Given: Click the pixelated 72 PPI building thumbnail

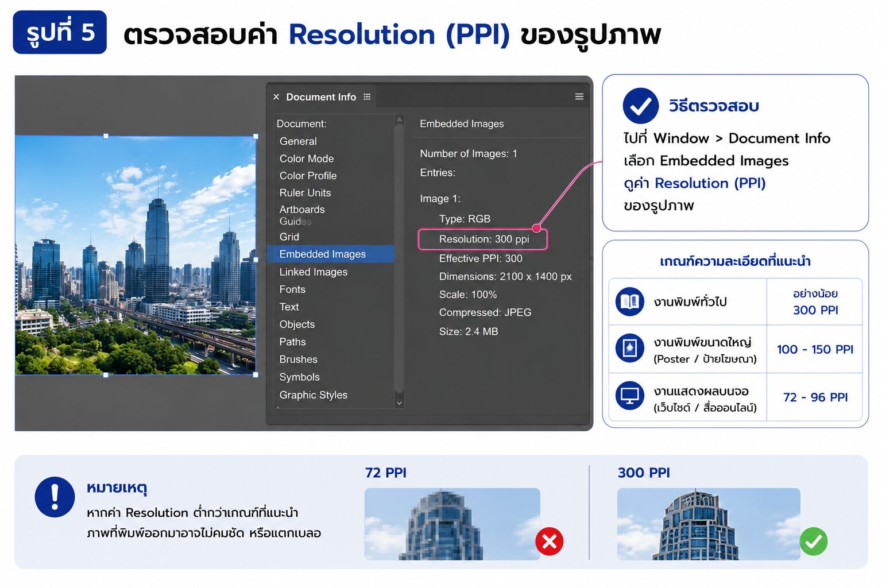Looking at the screenshot, I should click(452, 524).
